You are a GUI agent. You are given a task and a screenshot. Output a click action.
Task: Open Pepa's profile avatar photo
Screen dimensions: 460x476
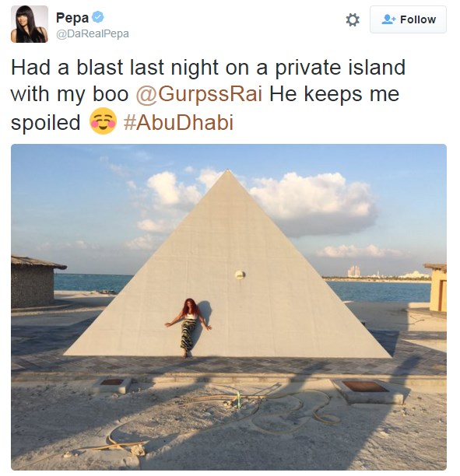click(x=30, y=24)
